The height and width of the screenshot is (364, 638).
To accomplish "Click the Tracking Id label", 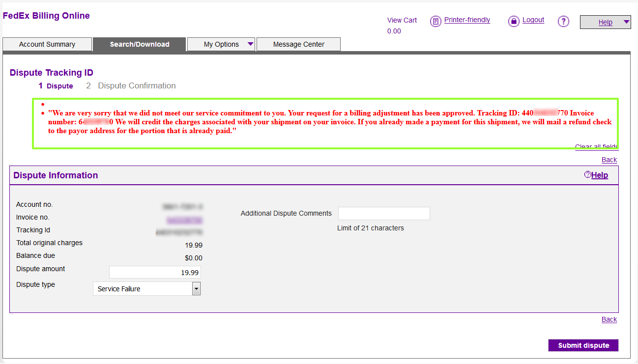I will pos(33,230).
